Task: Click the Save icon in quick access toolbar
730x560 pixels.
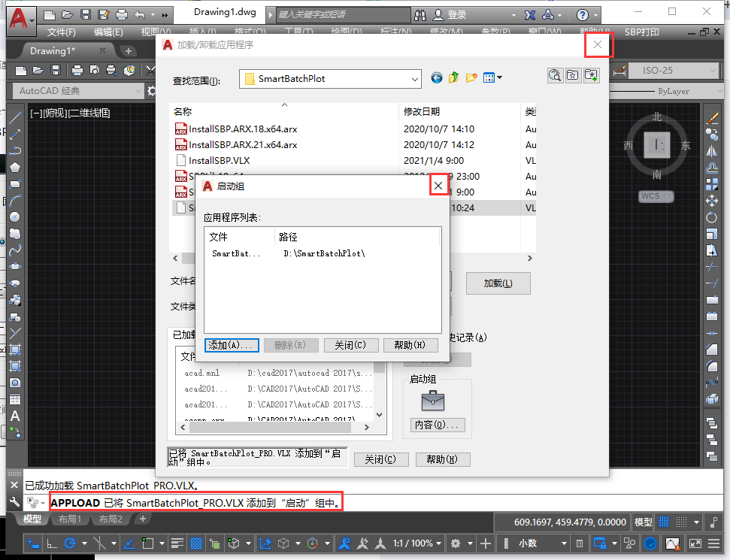Action: [x=86, y=15]
